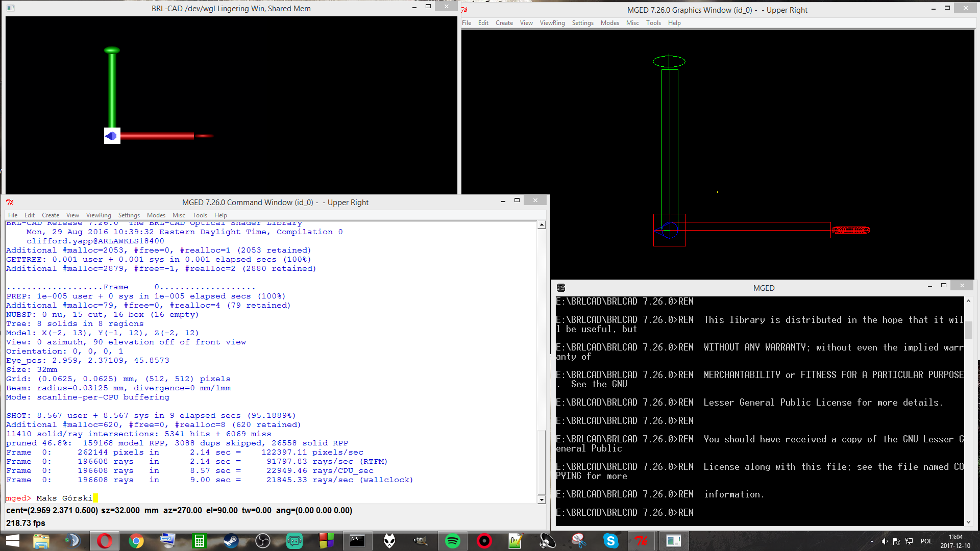Screen dimensions: 980x551
Task: Click the POL language indicator
Action: click(926, 541)
